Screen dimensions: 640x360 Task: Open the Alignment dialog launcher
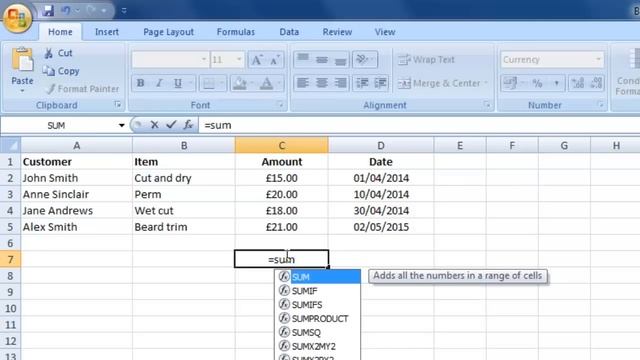[487, 105]
